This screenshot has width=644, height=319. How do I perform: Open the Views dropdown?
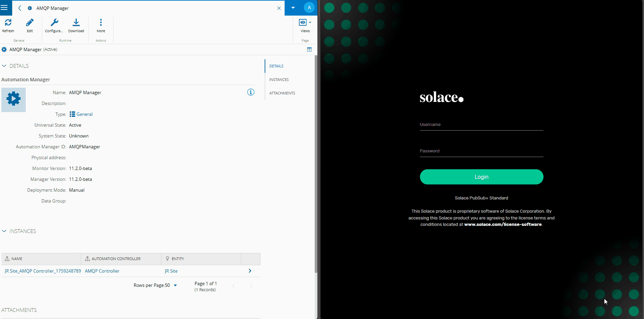[x=305, y=23]
